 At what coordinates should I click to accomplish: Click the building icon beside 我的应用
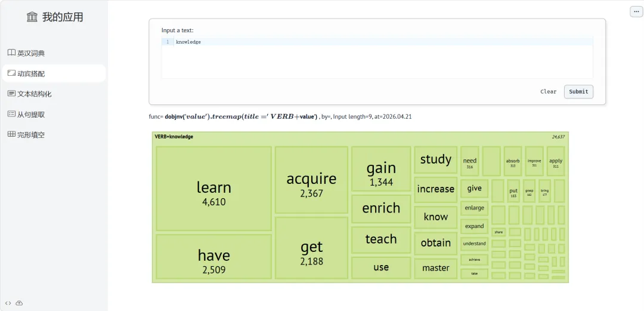click(32, 17)
